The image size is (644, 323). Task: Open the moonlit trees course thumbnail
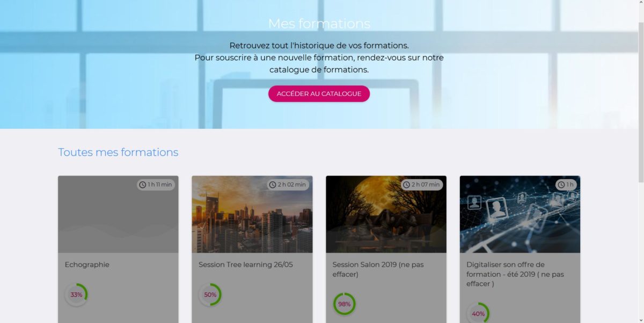[x=386, y=215]
